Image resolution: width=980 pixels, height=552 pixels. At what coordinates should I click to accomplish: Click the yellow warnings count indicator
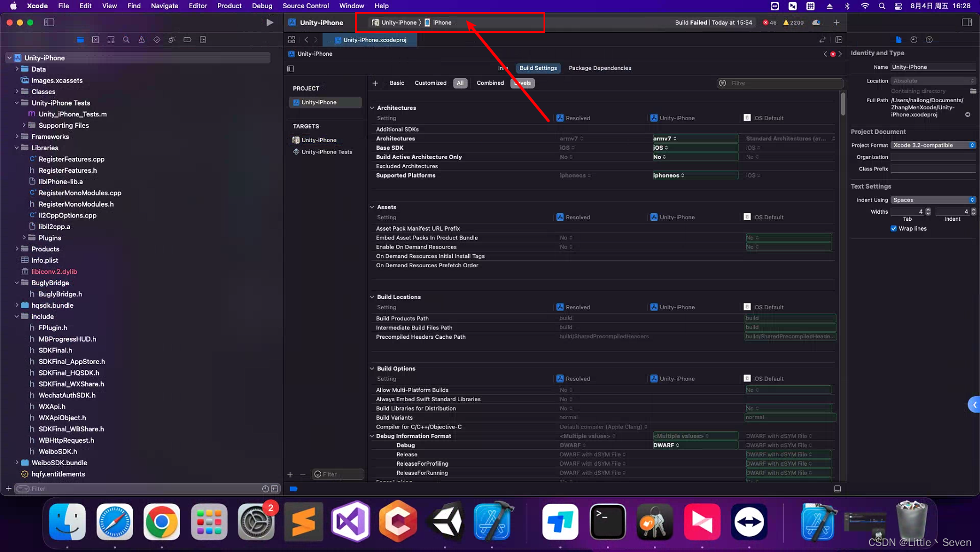pyautogui.click(x=793, y=22)
